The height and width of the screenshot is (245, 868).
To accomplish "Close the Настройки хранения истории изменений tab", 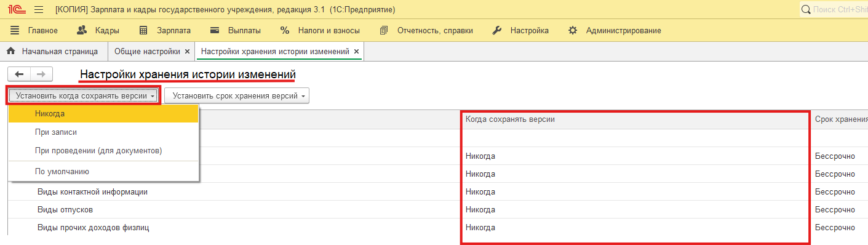I will (356, 52).
